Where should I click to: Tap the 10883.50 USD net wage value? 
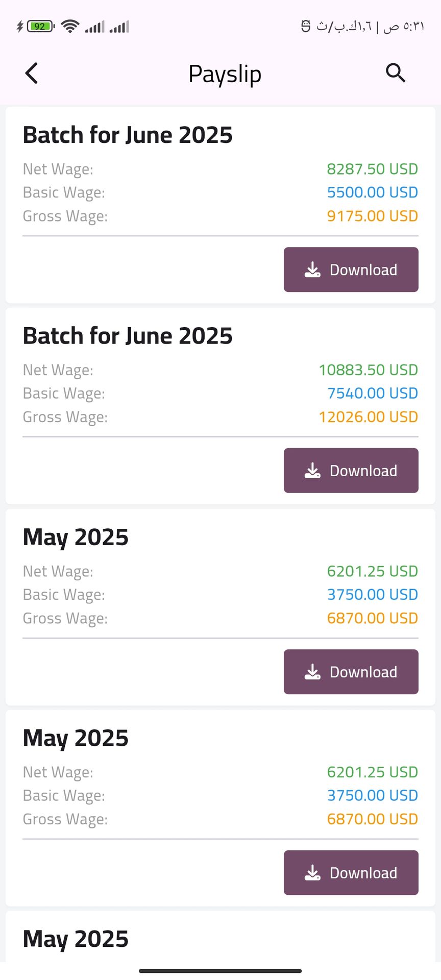point(368,370)
